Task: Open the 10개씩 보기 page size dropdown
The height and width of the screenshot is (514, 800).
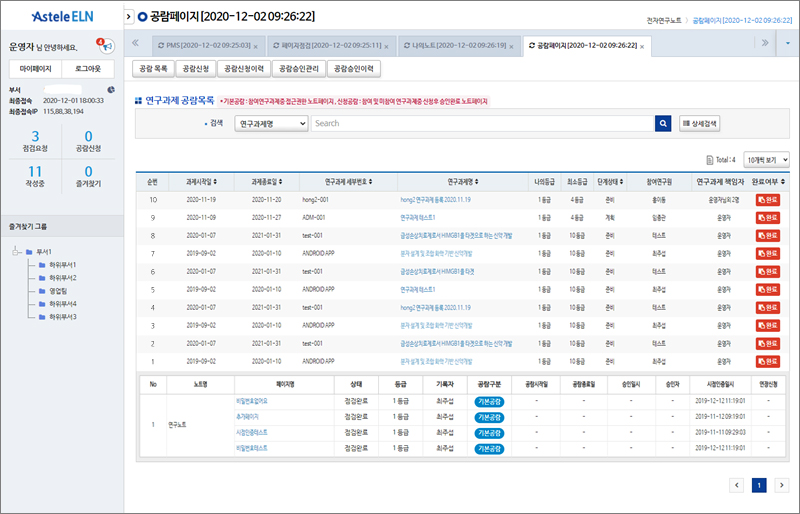Action: 767,159
